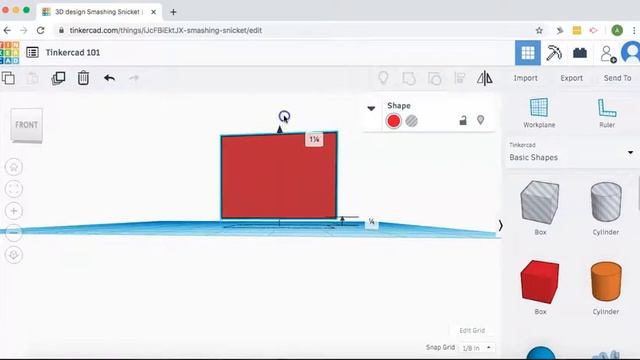Open the user profile avatar
The width and height of the screenshot is (640, 360).
click(x=631, y=53)
